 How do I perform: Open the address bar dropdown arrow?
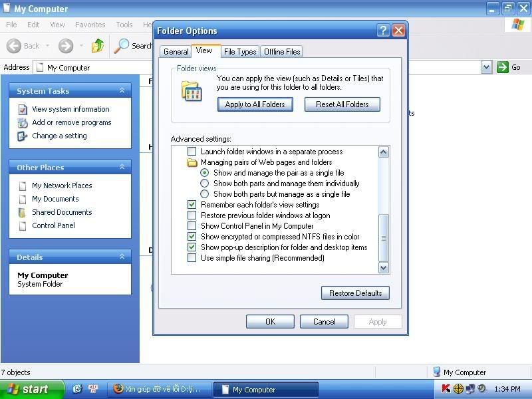click(486, 67)
